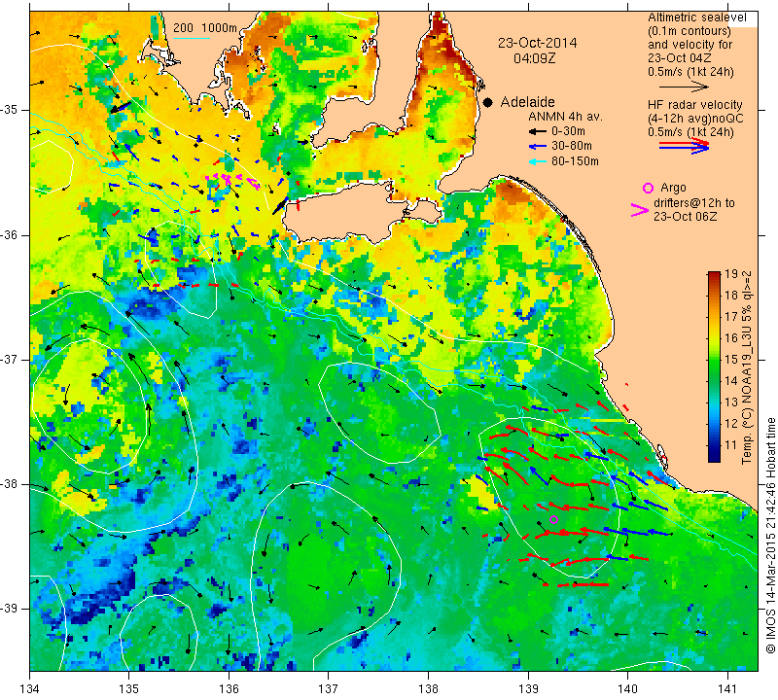The image size is (778, 700).
Task: Click the '(4-12h avg)noQC' legend text
Action: [695, 119]
